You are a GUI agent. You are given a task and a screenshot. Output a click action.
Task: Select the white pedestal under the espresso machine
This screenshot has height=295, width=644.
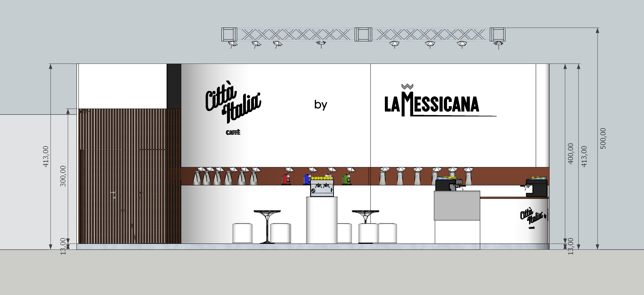pyautogui.click(x=322, y=220)
